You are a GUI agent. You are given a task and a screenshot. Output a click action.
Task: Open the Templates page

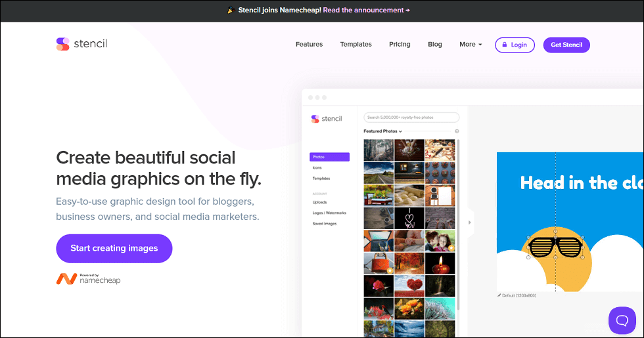click(x=356, y=45)
